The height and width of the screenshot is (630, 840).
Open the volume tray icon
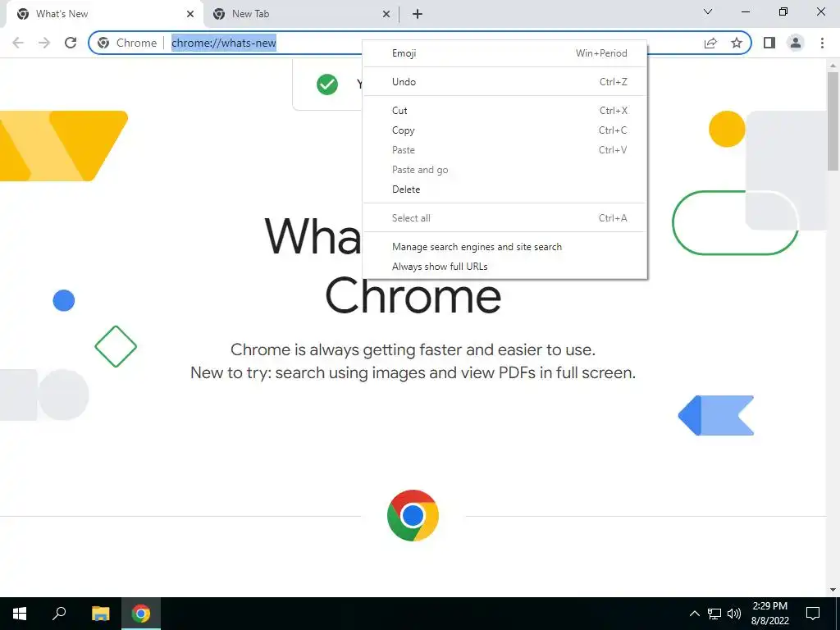(734, 614)
